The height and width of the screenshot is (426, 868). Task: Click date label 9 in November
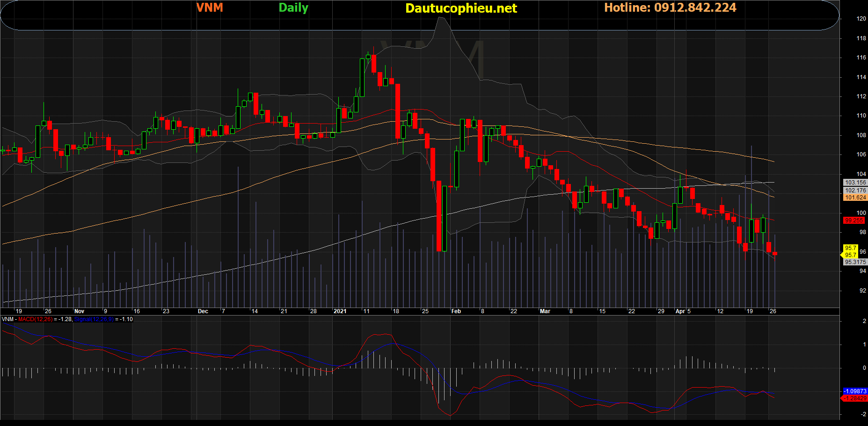pyautogui.click(x=105, y=311)
